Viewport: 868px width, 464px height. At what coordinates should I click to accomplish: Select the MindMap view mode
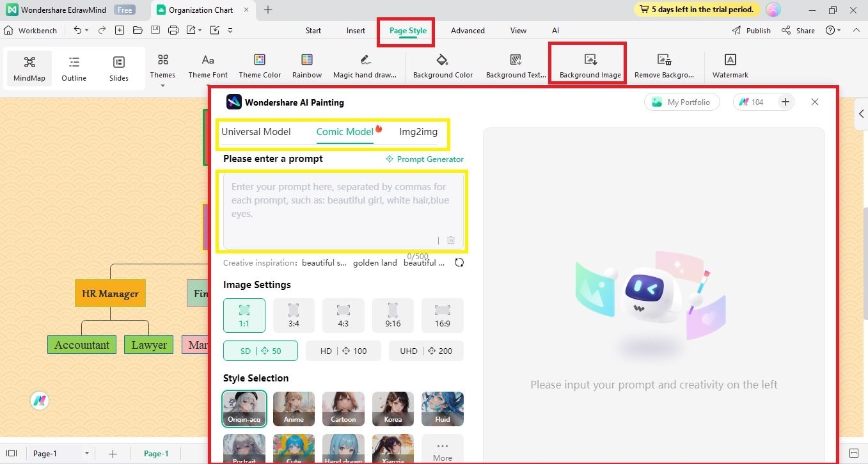pyautogui.click(x=29, y=69)
